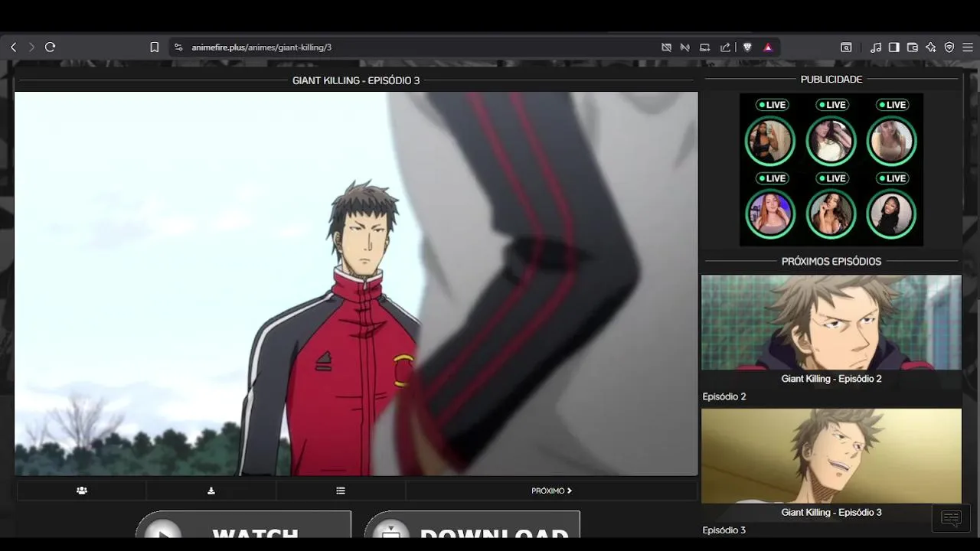Open the episode list icon below the video
Viewport: 980px width, 551px height.
tap(341, 491)
